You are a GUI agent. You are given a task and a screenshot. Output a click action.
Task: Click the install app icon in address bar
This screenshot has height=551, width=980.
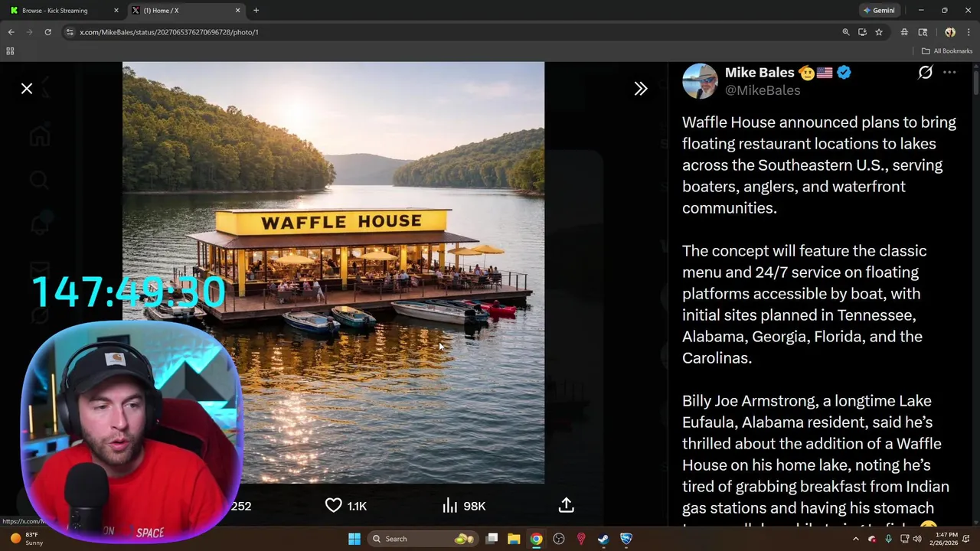(862, 32)
